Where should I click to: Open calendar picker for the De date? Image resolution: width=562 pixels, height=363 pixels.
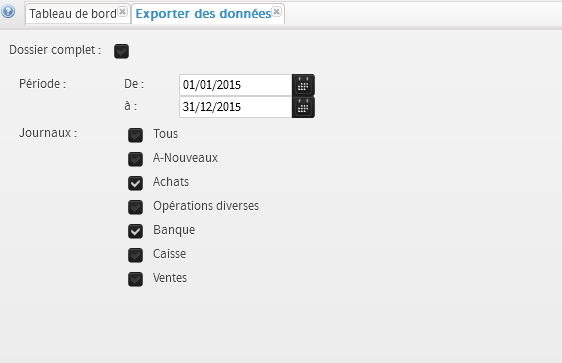[303, 85]
